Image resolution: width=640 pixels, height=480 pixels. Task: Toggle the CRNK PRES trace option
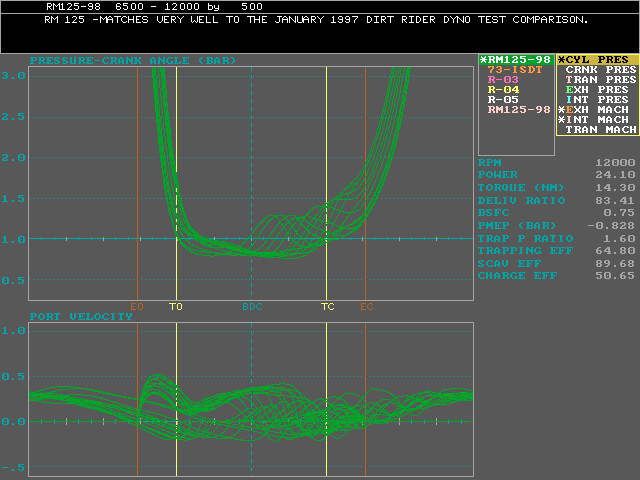[x=601, y=70]
